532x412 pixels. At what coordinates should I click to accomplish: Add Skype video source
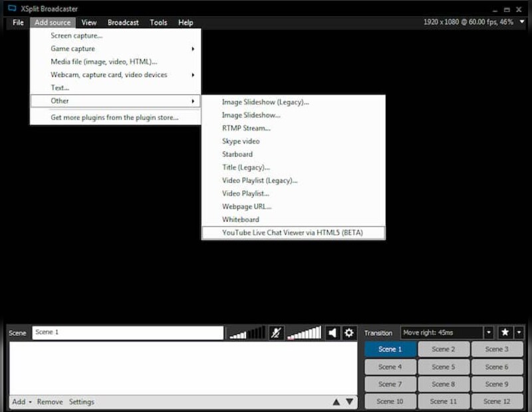pos(293,141)
